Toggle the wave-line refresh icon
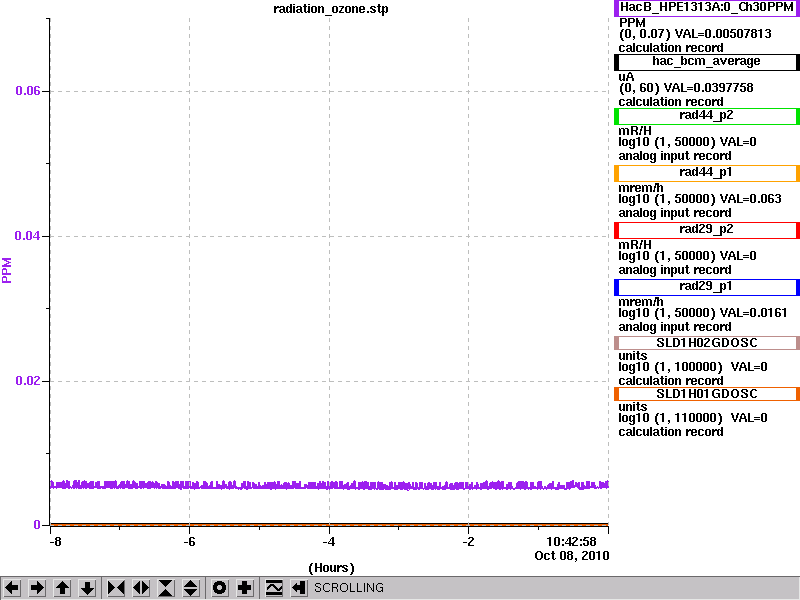The height and width of the screenshot is (600, 800). click(274, 588)
